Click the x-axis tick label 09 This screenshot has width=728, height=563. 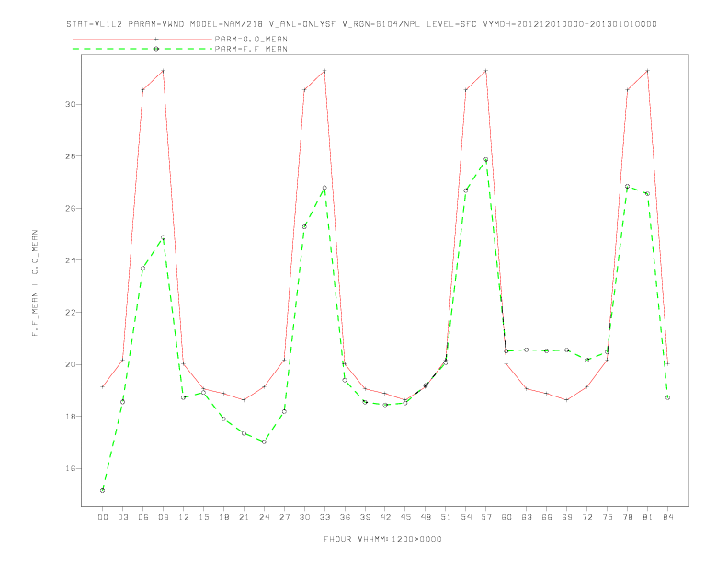(x=163, y=517)
